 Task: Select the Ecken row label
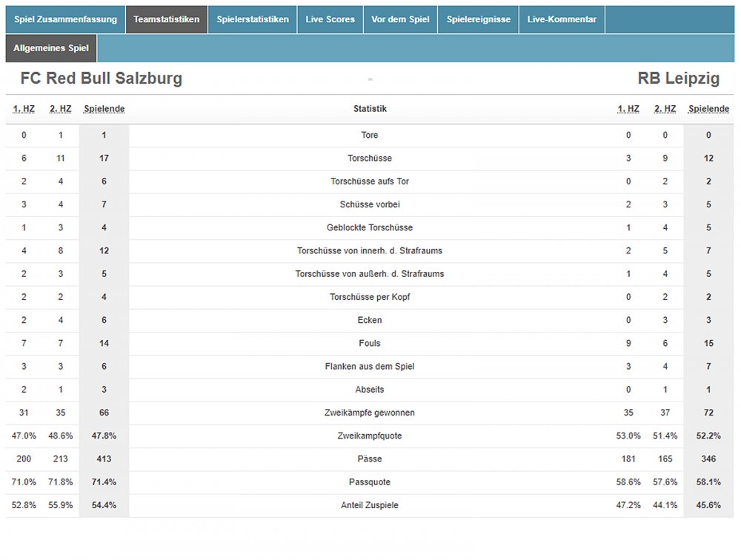click(370, 321)
